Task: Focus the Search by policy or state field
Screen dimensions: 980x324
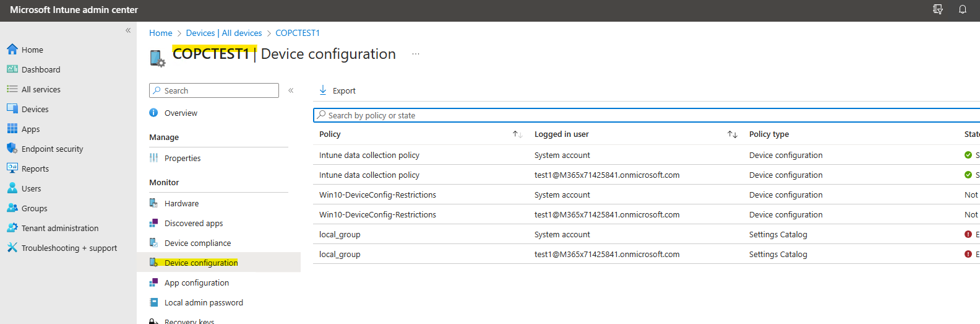Action: [647, 115]
